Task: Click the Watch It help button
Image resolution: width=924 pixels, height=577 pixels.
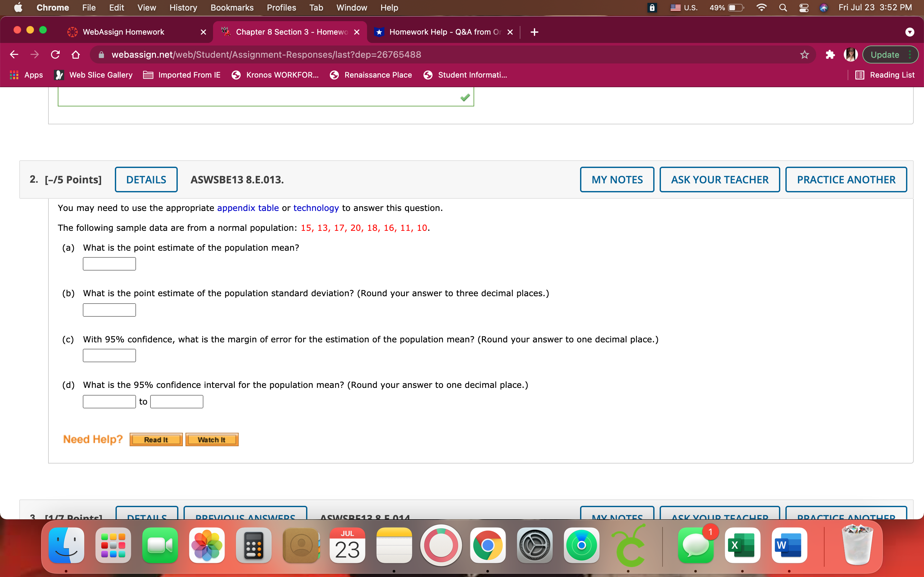Action: tap(211, 439)
